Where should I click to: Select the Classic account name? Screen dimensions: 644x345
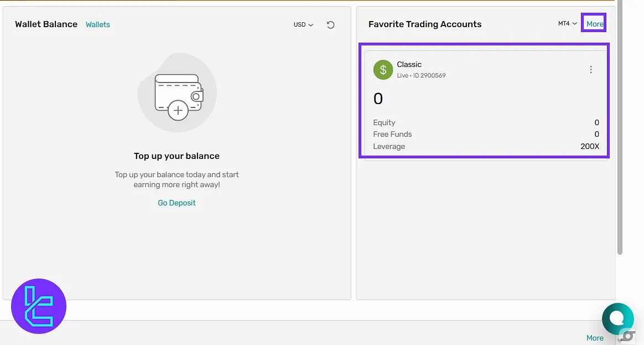point(409,65)
